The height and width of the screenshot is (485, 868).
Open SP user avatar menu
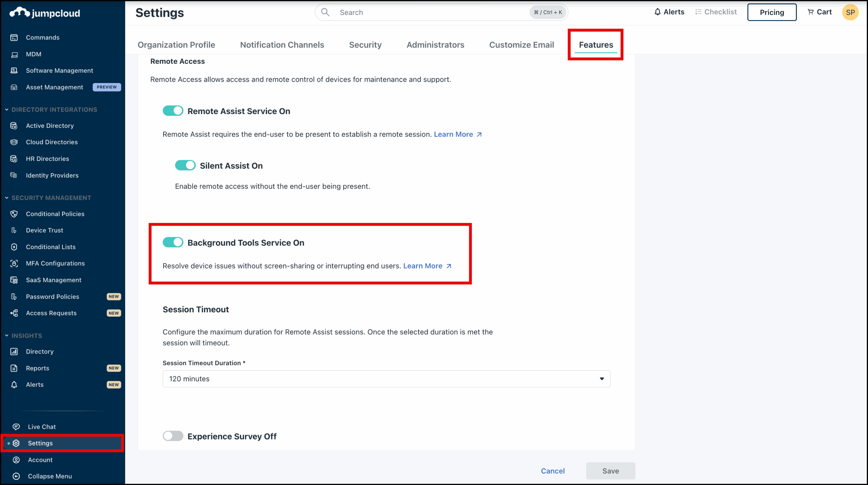[850, 12]
